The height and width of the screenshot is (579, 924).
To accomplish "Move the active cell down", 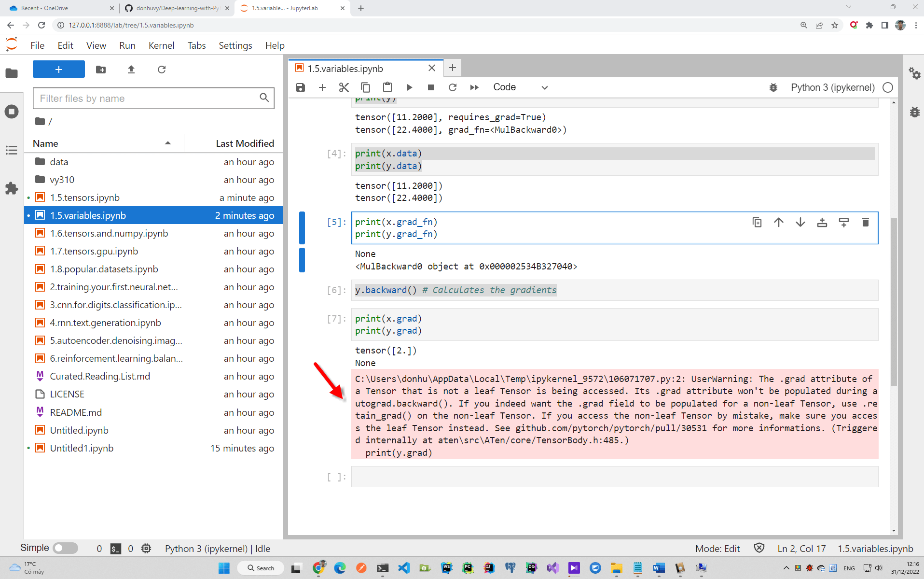I will [800, 222].
